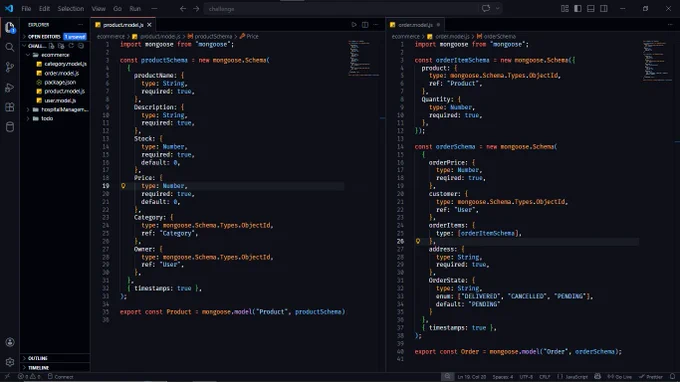This screenshot has height=382, width=680.
Task: Open more actions for the right editor group
Action: (x=670, y=25)
